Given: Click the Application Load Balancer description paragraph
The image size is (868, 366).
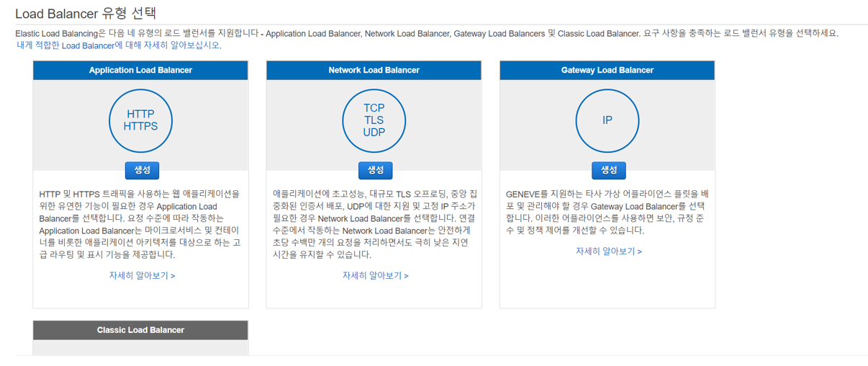Looking at the screenshot, I should (x=140, y=224).
